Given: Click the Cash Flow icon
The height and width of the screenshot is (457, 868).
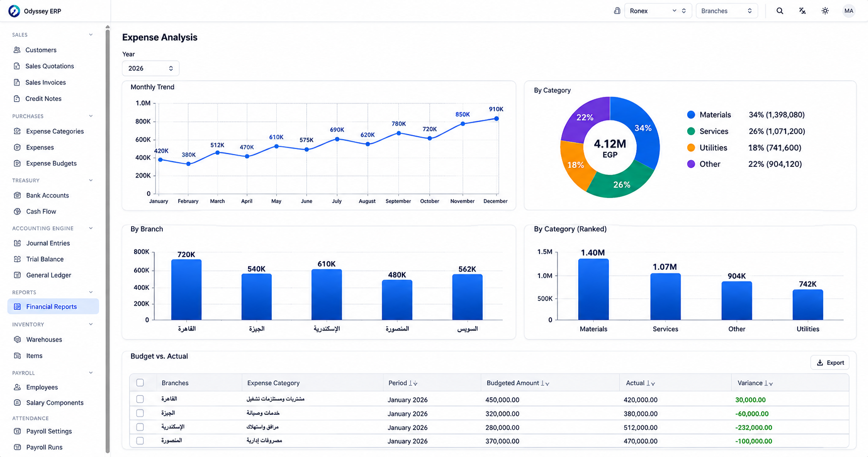Looking at the screenshot, I should pyautogui.click(x=17, y=211).
